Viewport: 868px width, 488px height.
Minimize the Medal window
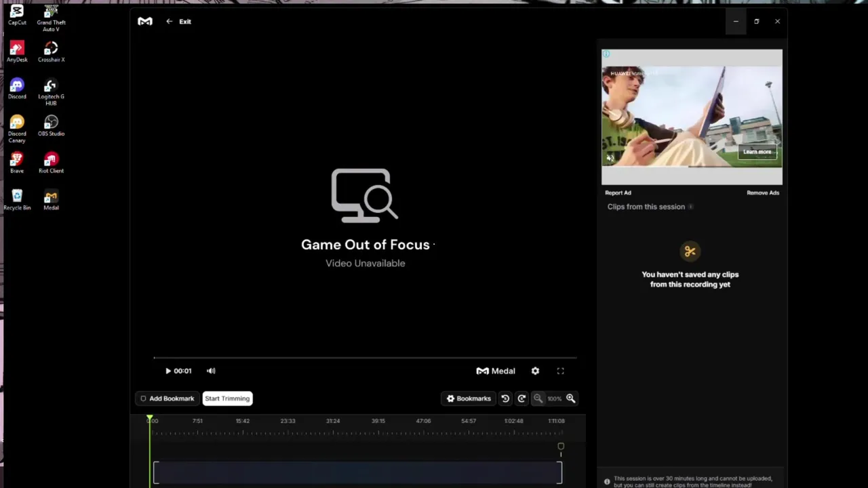click(736, 22)
